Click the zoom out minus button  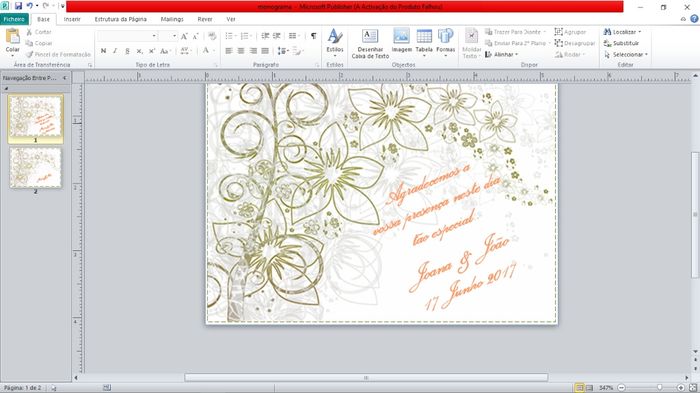621,388
